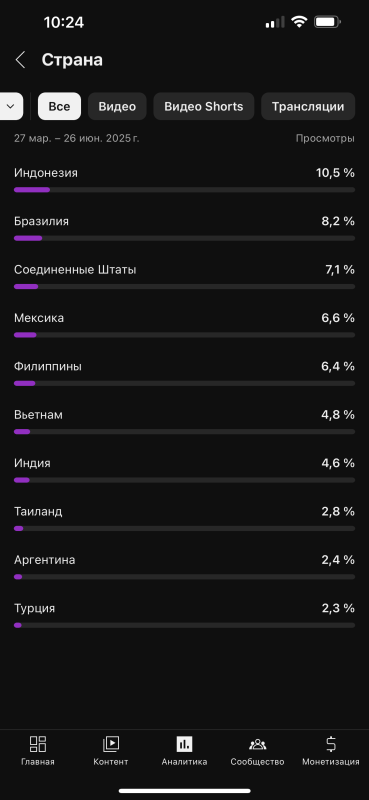Screen dimensions: 369x800
Task: Open the Турция country row
Action: pyautogui.click(x=184, y=615)
